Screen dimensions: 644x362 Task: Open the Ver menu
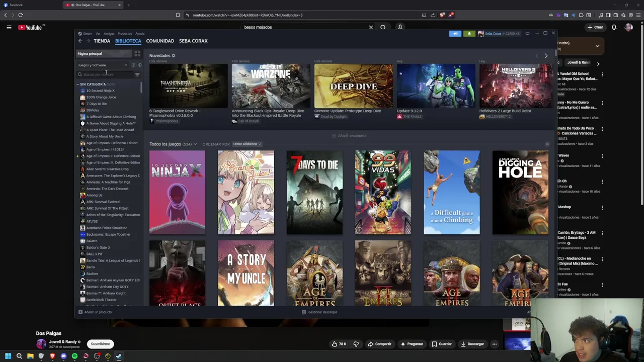coord(98,34)
